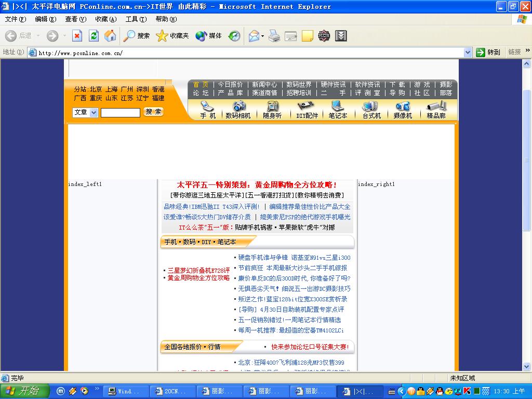
Task: Open the 工具(T) Tools menu
Action: (136, 19)
